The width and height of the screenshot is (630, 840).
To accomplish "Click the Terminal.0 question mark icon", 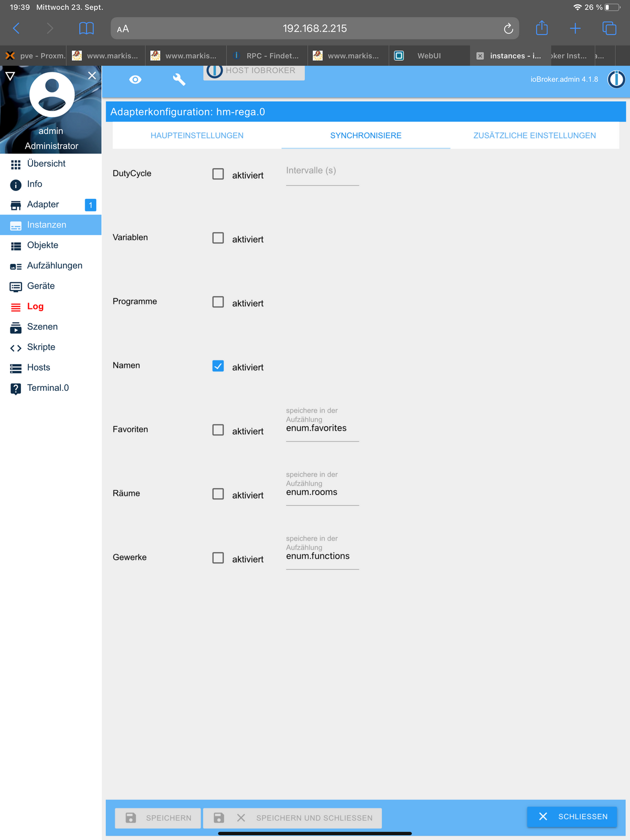I will point(16,389).
